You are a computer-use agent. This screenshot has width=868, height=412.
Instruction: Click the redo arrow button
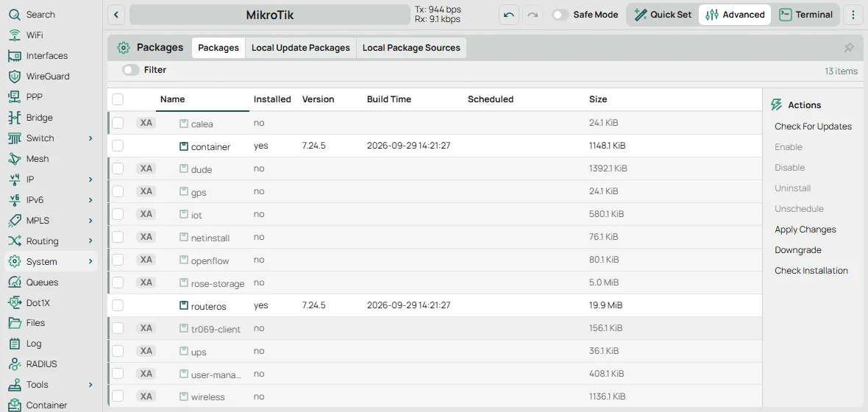point(532,15)
